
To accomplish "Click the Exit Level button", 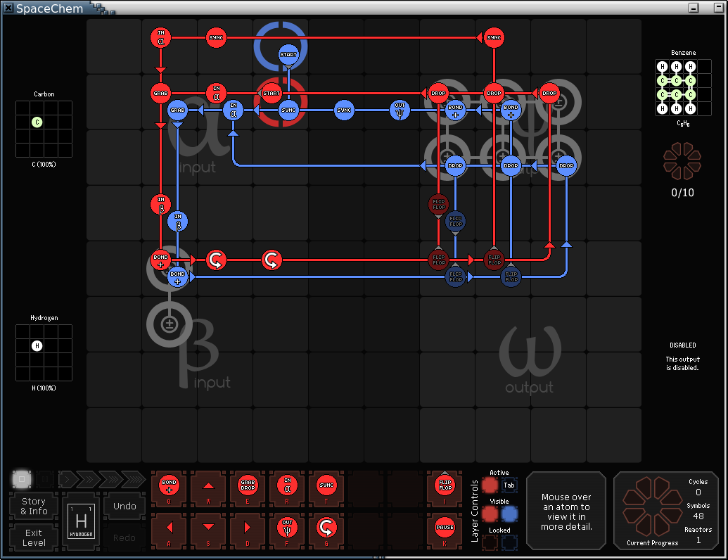I will 34,537.
